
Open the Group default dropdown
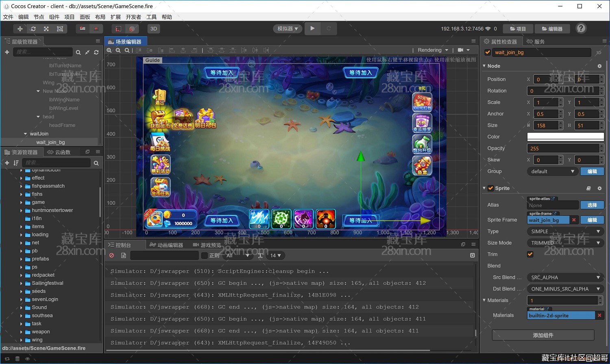pyautogui.click(x=553, y=171)
